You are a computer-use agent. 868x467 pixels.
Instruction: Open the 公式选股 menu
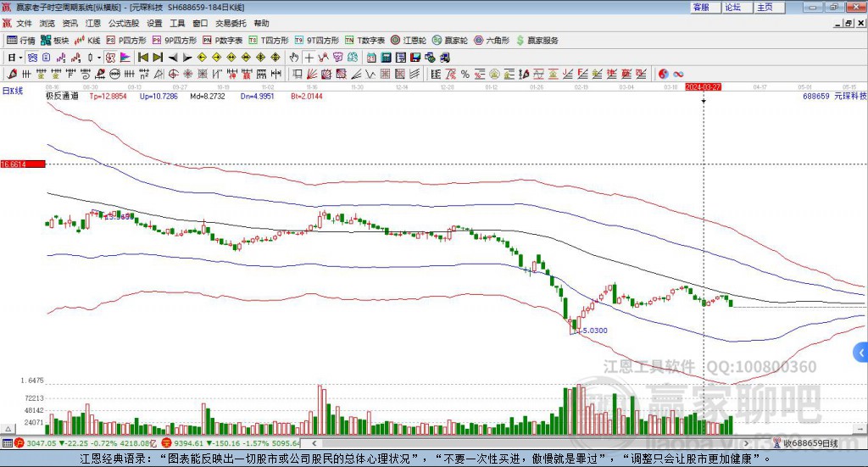coord(124,23)
